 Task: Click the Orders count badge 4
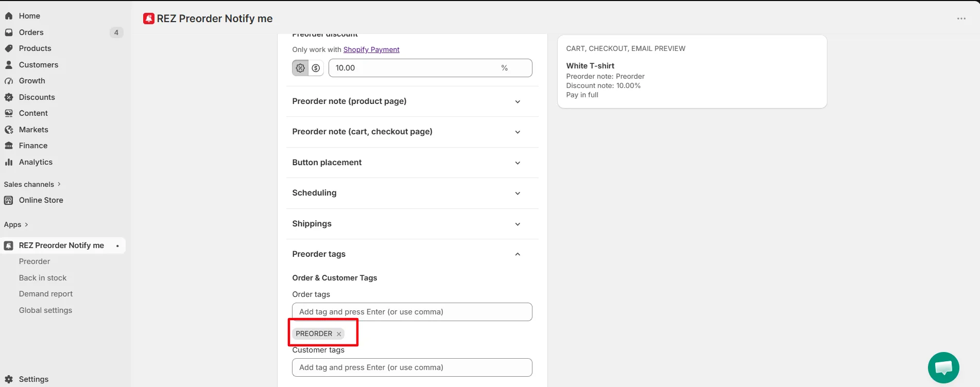pyautogui.click(x=116, y=32)
